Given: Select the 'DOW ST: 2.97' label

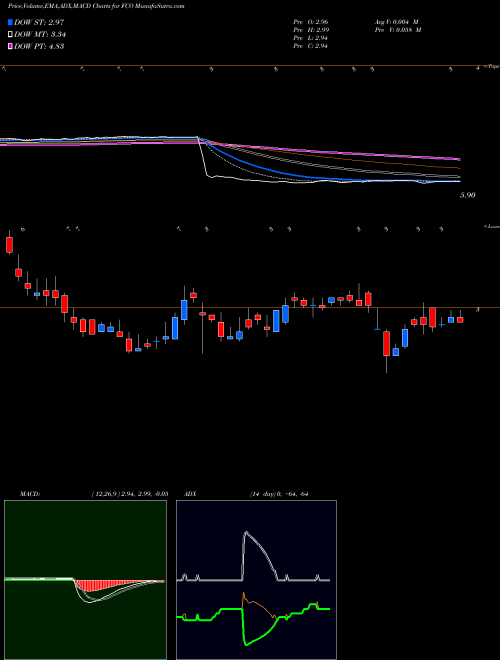Looking at the screenshot, I should pyautogui.click(x=39, y=22).
